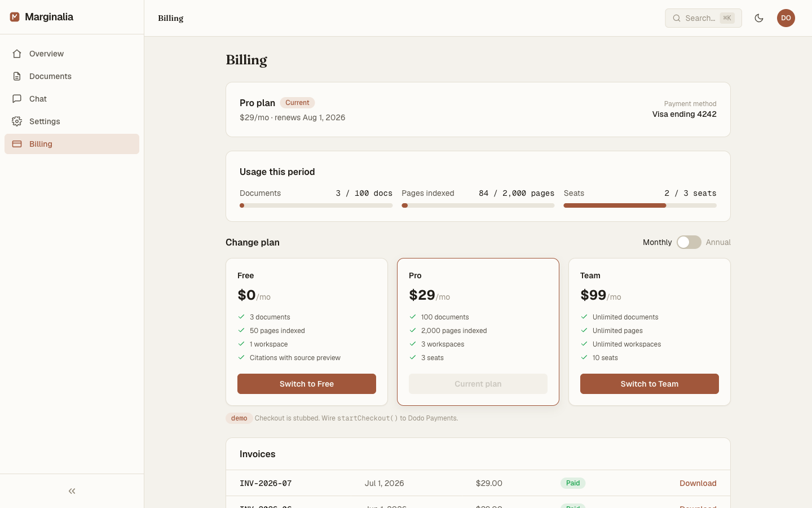Click the 84 / 2,000 pages value
The width and height of the screenshot is (812, 508).
(x=517, y=193)
